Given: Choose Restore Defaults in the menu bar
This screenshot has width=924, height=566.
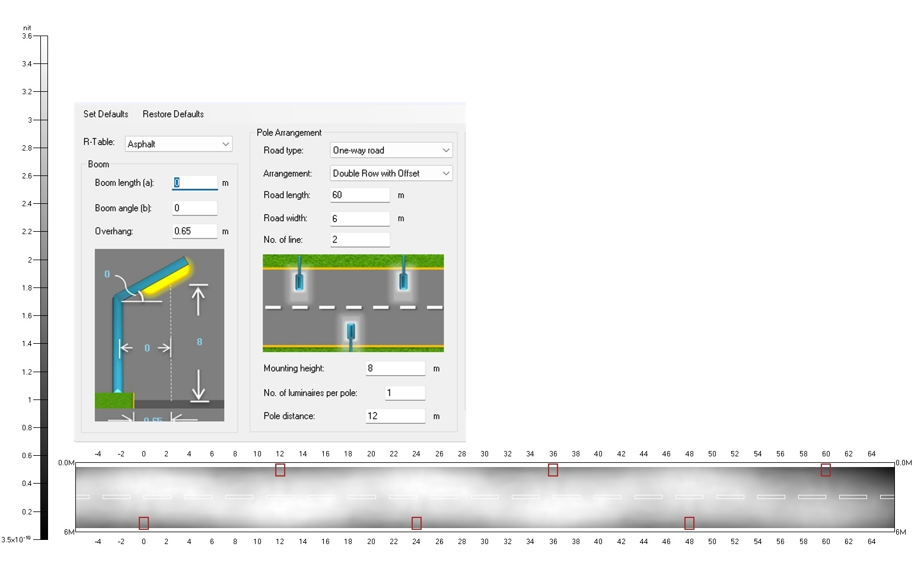Looking at the screenshot, I should 173,114.
